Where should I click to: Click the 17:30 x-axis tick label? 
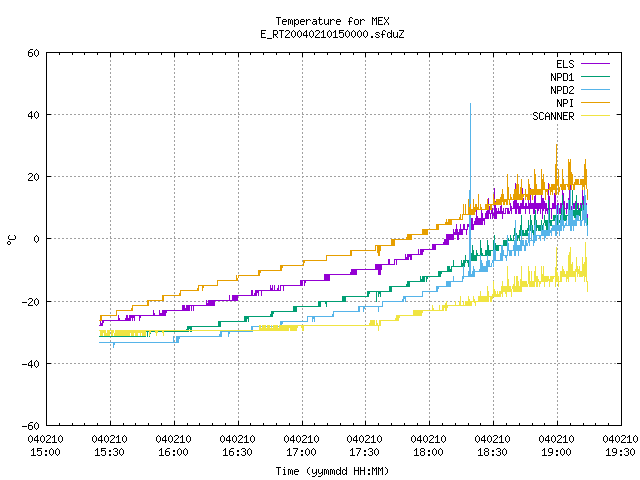tap(364, 452)
